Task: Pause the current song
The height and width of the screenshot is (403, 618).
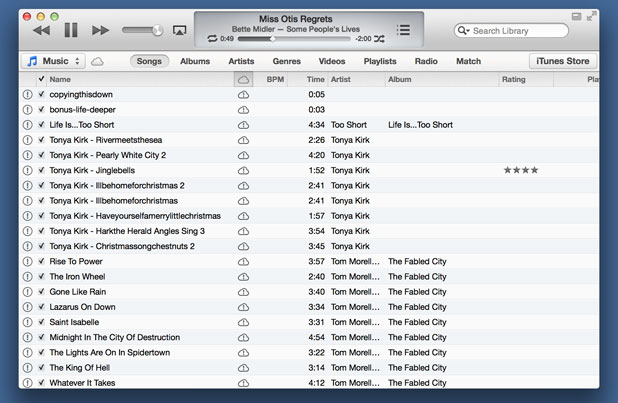Action: [x=71, y=30]
